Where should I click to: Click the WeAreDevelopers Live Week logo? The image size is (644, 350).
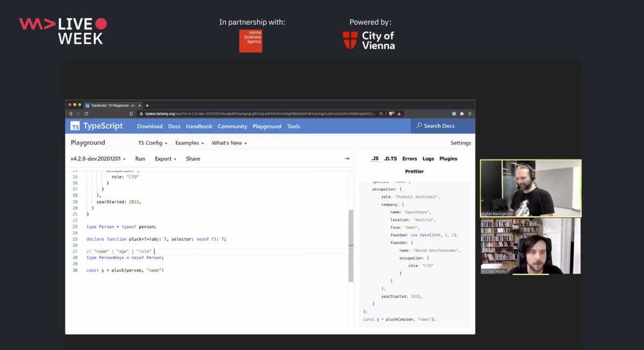tap(63, 31)
